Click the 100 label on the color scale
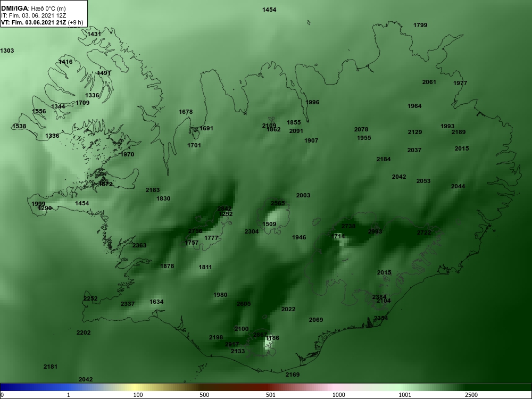The image size is (532, 399). (138, 395)
